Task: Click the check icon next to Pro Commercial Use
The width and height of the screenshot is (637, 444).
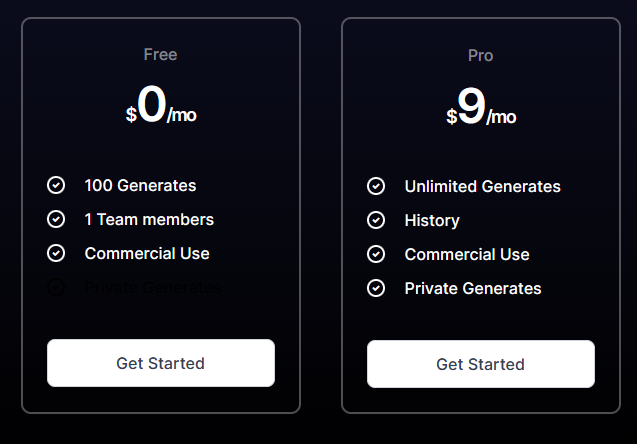Action: tap(376, 254)
